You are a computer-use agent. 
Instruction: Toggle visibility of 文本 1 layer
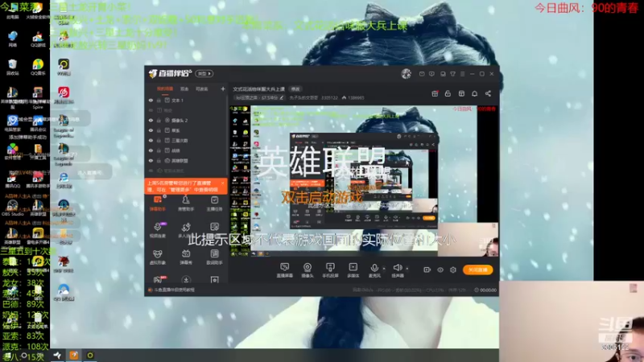(x=151, y=100)
